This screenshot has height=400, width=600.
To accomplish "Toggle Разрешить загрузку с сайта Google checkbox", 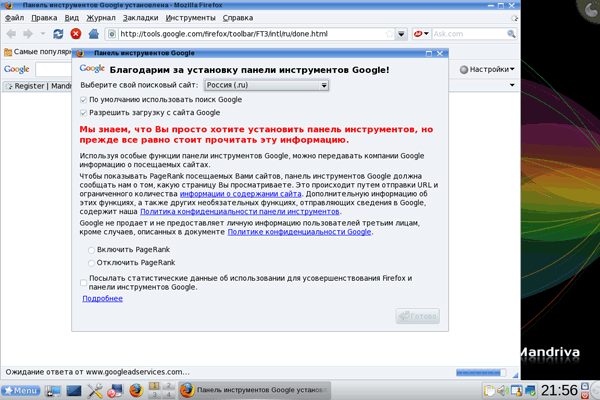I will click(83, 113).
